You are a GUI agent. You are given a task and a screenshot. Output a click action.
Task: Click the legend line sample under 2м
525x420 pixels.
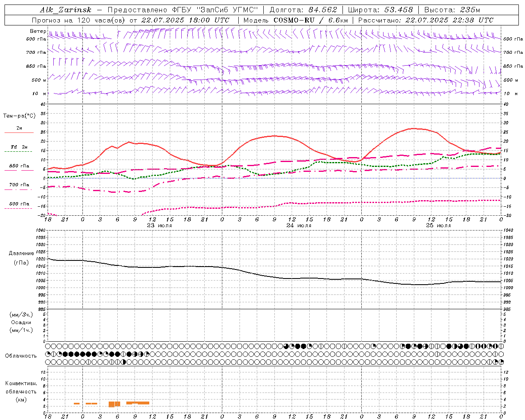[x=19, y=133]
